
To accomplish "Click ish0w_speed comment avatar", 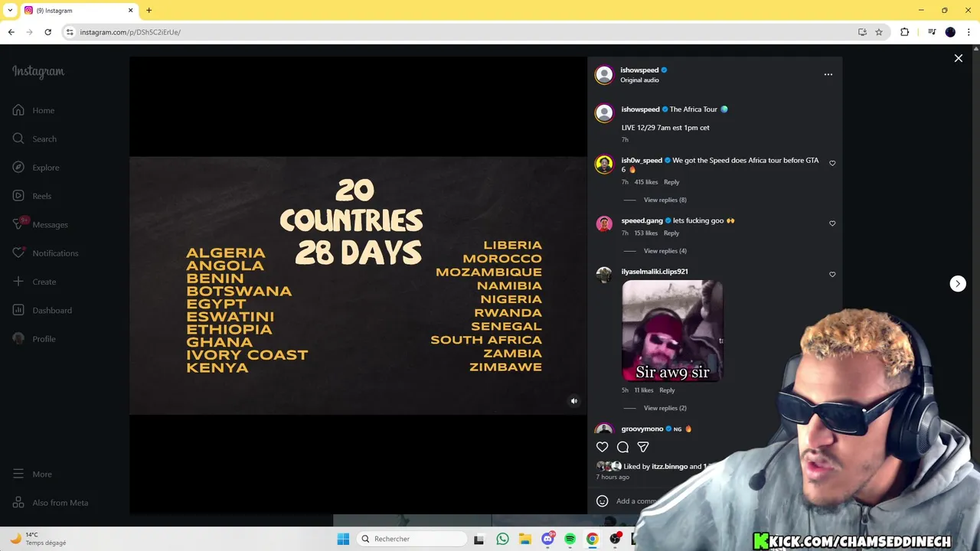I will (x=604, y=165).
